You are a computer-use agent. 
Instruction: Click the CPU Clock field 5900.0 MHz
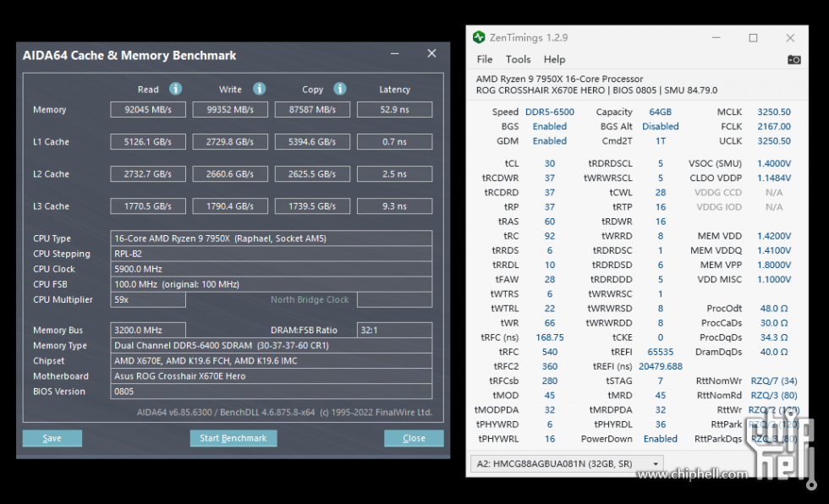[x=272, y=269]
